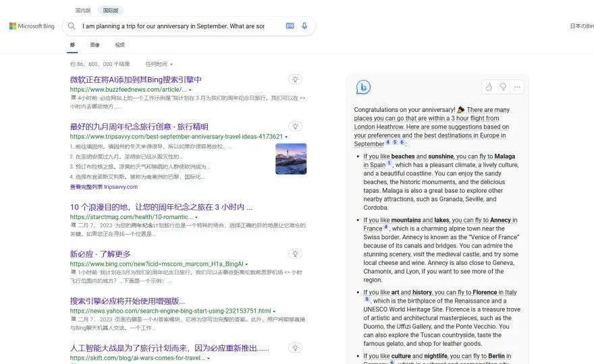The width and height of the screenshot is (594, 364).
Task: Click the skift.com/blog URL text
Action: [x=137, y=358]
